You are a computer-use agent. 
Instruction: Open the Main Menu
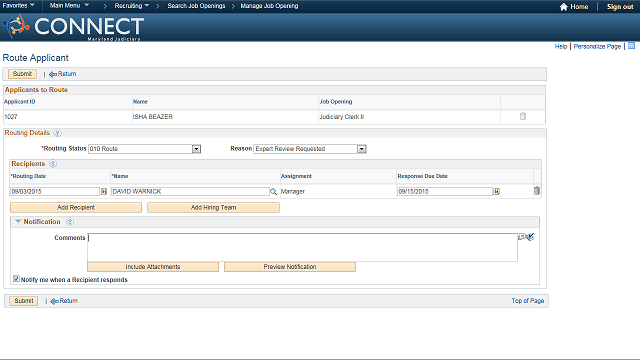pos(69,6)
